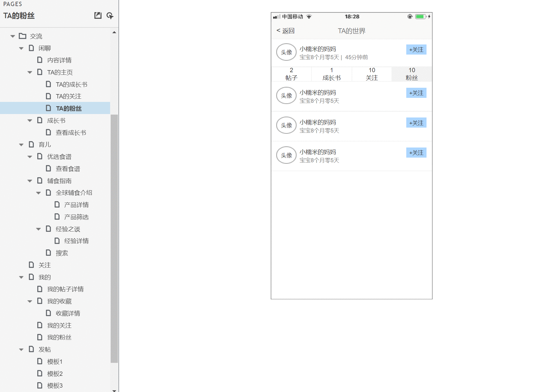This screenshot has width=560, height=392.
Task: Switch to the 帖子 tab showing 2
Action: [291, 74]
